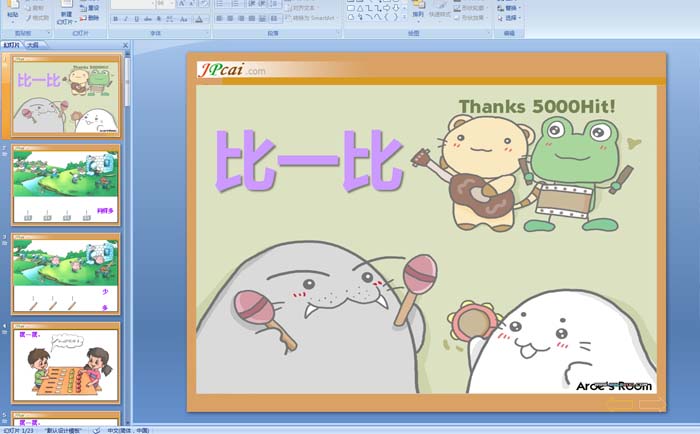Click the next arrow button on the slide
The image size is (700, 434).
tap(651, 403)
